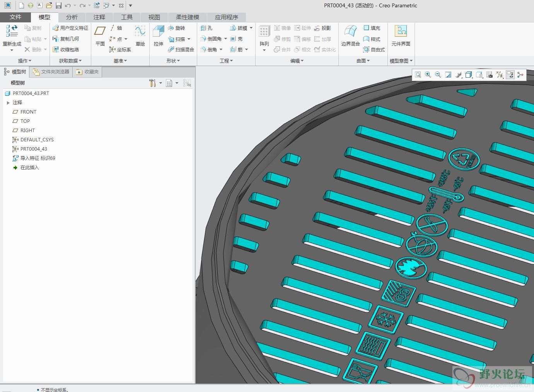534x392 pixels.
Task: Expand the Get Data (获取数据) group menu
Action: pos(70,61)
